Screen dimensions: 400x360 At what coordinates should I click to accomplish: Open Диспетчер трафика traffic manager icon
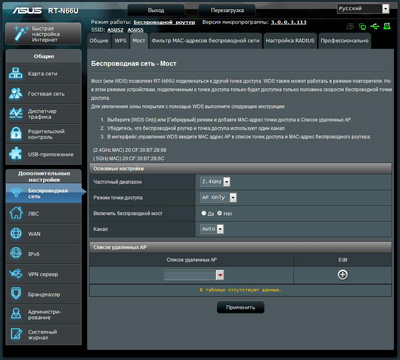(16, 114)
